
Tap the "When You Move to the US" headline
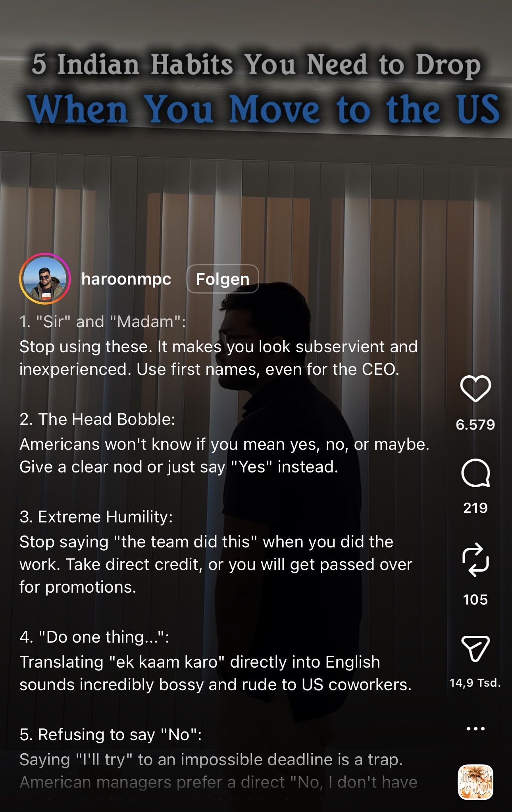pyautogui.click(x=264, y=109)
